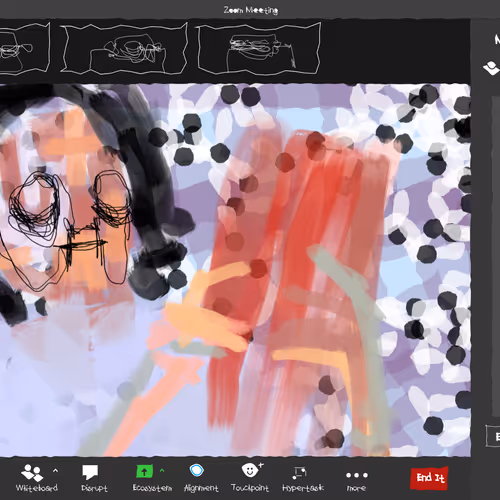Click the main painted speaker video area

[x=235, y=270]
